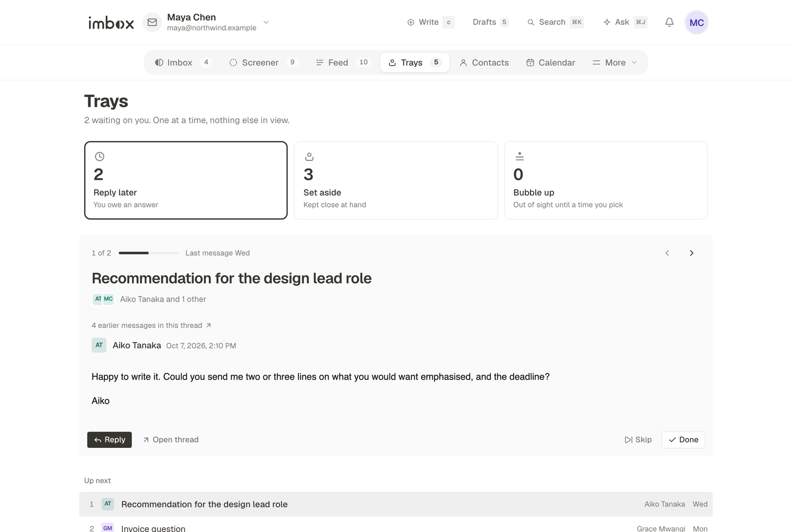This screenshot has width=792, height=532.
Task: Expand the More menu
Action: tap(615, 62)
